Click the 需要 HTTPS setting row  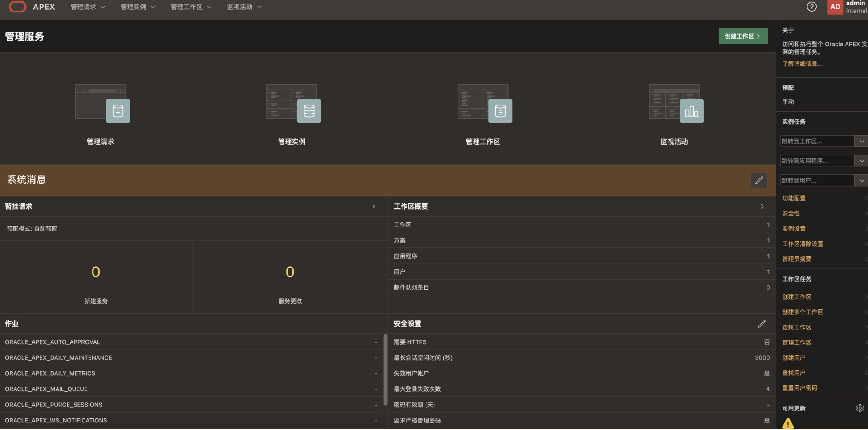[x=582, y=342]
